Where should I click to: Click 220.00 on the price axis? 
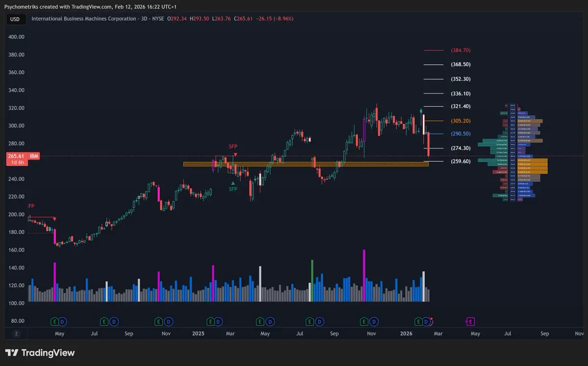pyautogui.click(x=17, y=197)
